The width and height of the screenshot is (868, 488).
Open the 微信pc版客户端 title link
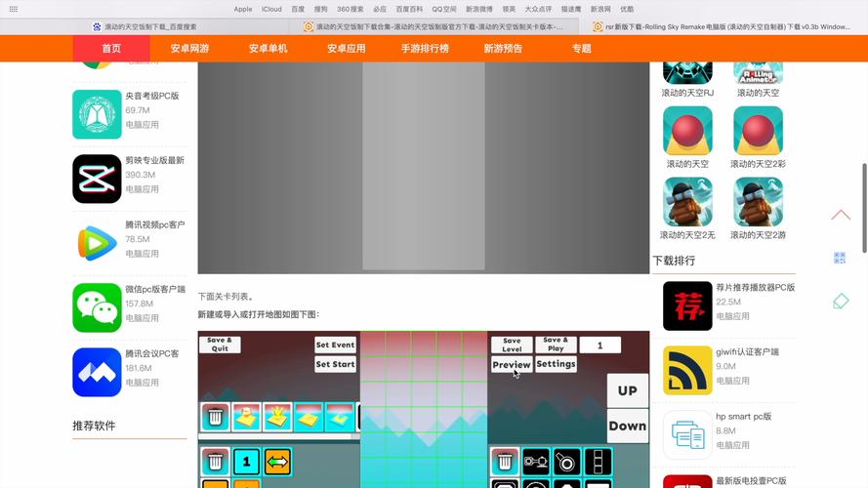(x=155, y=289)
